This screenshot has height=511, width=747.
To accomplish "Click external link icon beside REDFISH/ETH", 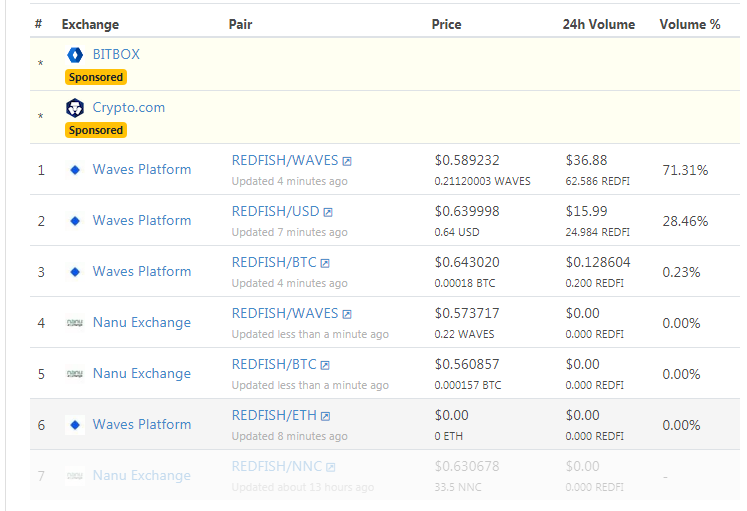I will [325, 416].
